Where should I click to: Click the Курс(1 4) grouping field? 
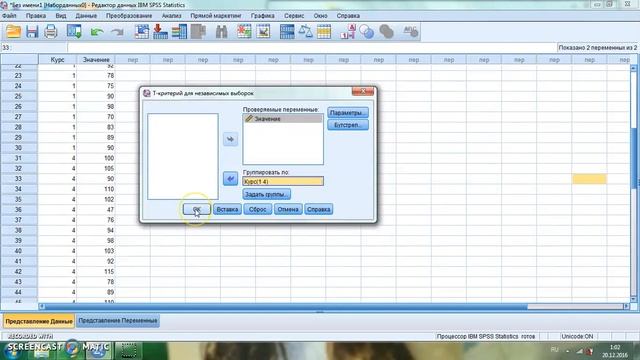click(x=283, y=181)
